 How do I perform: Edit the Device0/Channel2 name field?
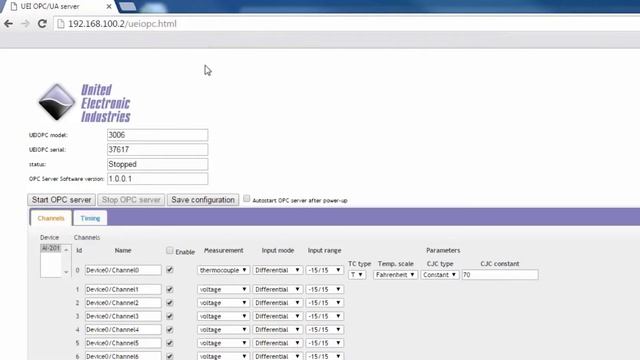click(x=123, y=303)
